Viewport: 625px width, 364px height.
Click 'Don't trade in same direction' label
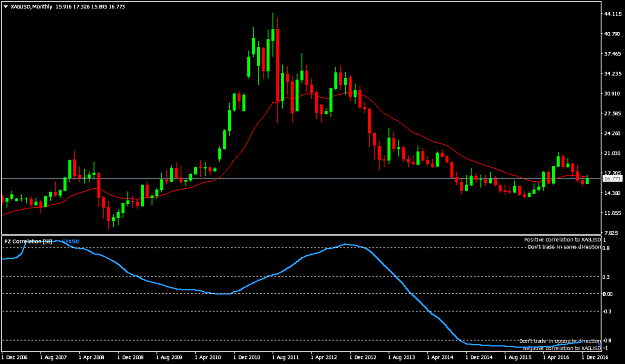click(x=564, y=247)
